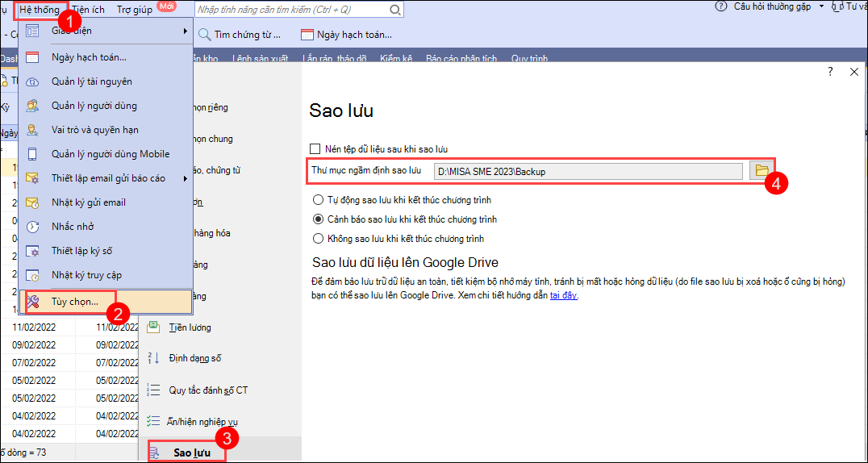This screenshot has height=463, width=868.
Task: Select Không sao lưu khi kết thúc chương trình
Action: click(317, 239)
